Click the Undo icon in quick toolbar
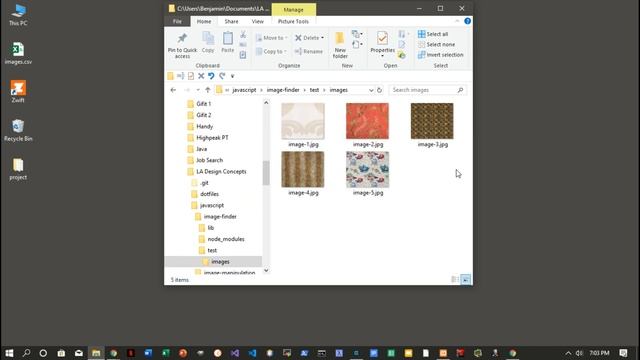 coord(211,76)
